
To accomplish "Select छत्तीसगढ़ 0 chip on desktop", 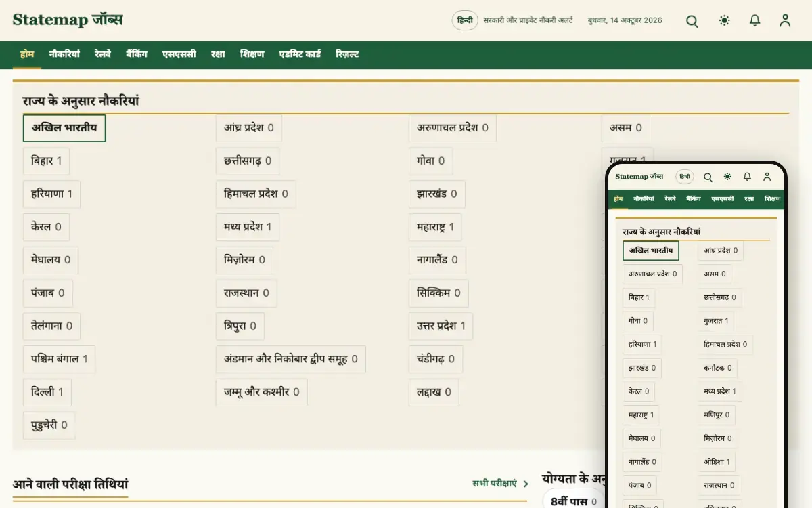I will (248, 161).
